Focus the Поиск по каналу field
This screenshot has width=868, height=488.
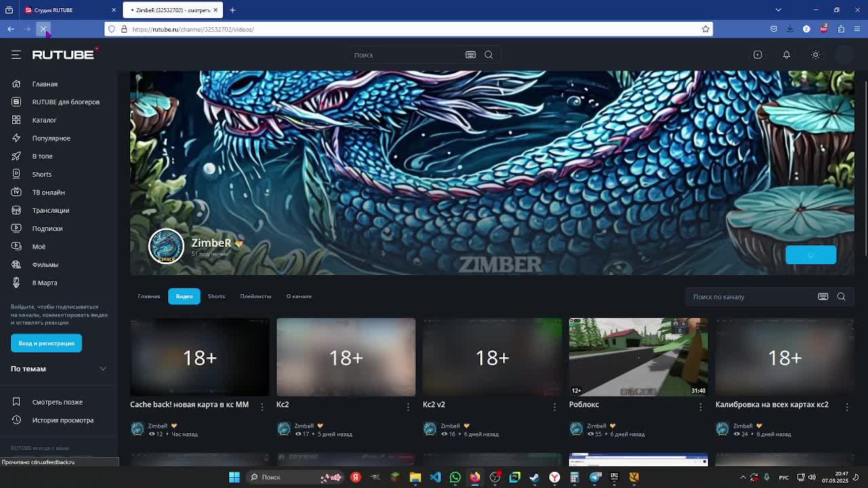click(x=751, y=296)
